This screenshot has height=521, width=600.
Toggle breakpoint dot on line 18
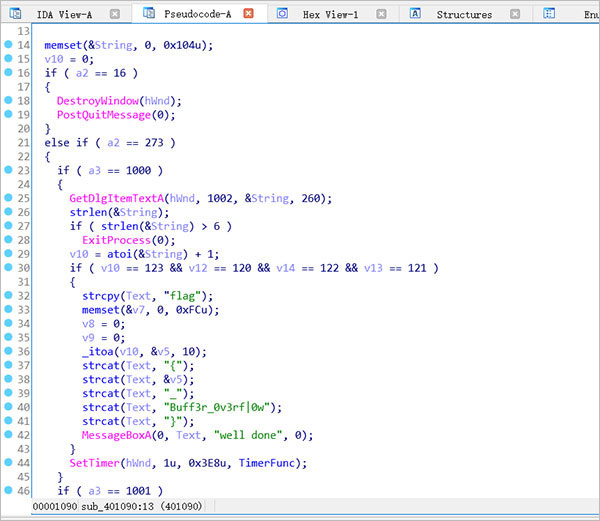9,101
